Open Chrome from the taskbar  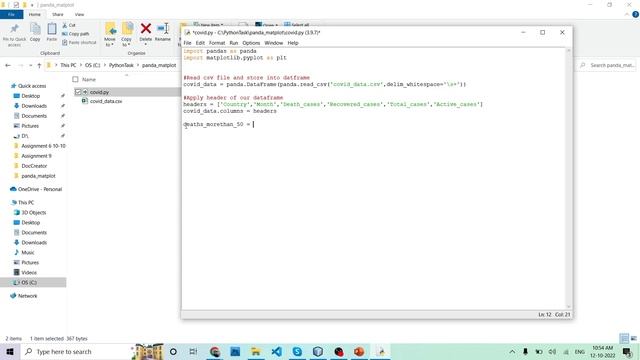[215, 351]
